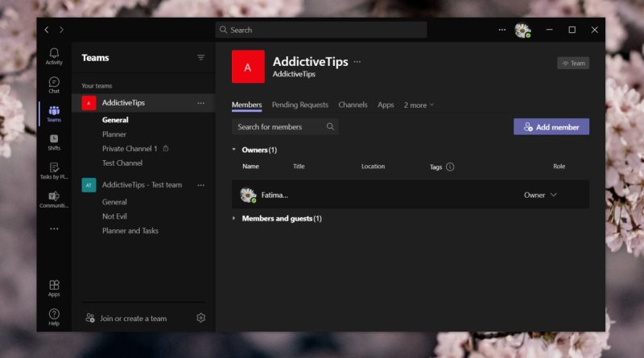Click the join or create team icon
The image size is (644, 358).
(x=90, y=318)
